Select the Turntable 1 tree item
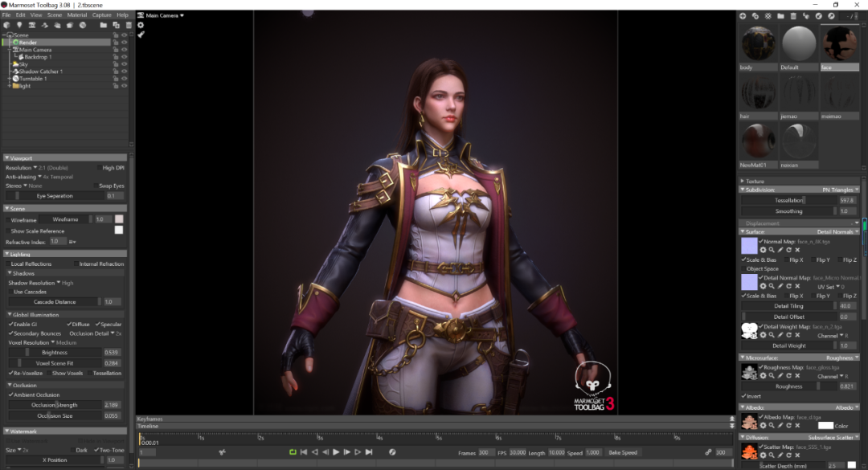The width and height of the screenshot is (868, 470). click(33, 79)
